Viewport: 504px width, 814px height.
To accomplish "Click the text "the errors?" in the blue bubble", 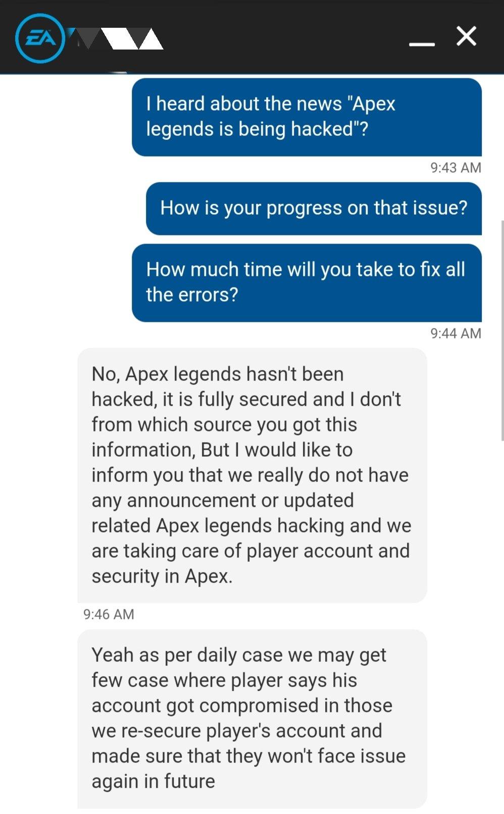I will [x=192, y=295].
